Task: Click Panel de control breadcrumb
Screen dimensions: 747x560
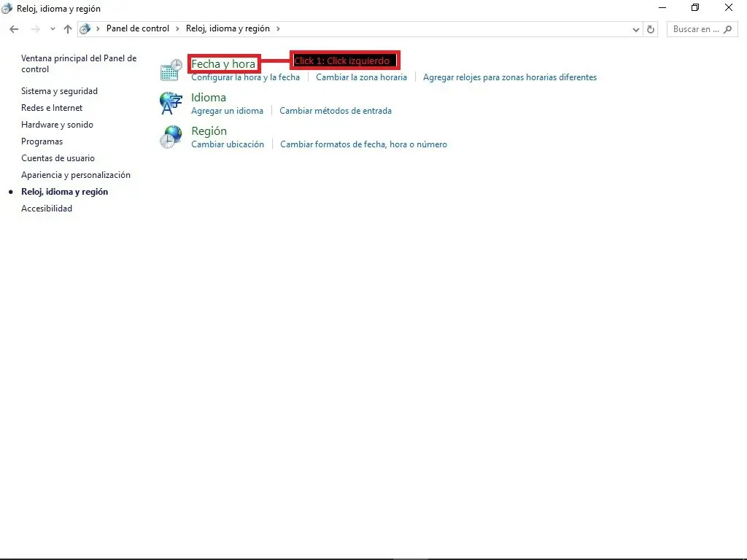Action: (x=138, y=28)
